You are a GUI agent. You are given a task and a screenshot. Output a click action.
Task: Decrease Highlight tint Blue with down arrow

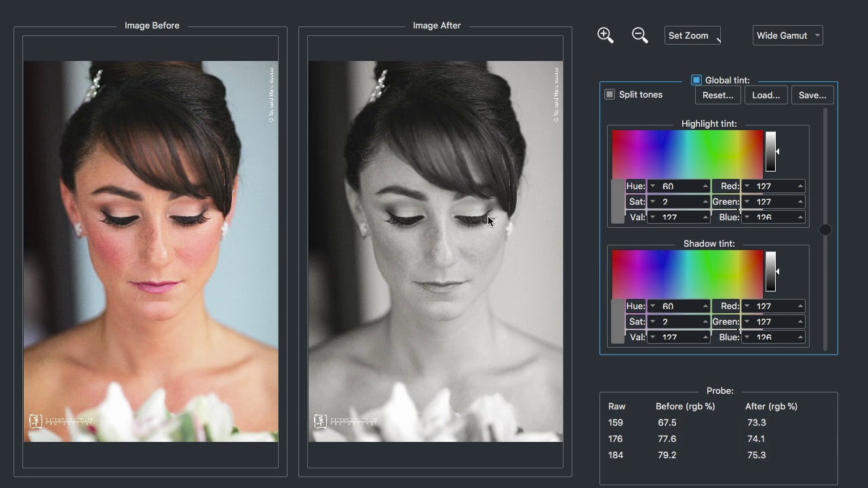[x=747, y=218]
